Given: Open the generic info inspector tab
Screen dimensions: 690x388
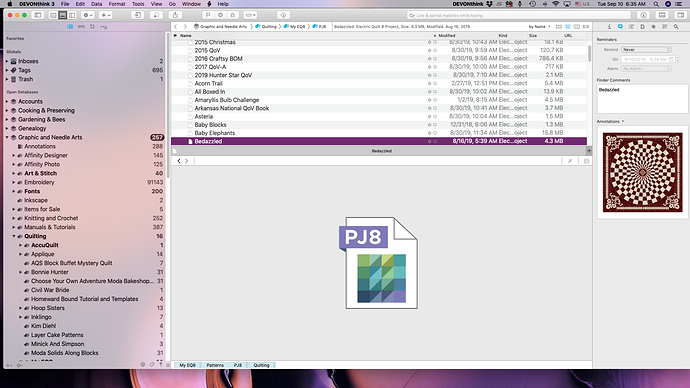Looking at the screenshot, I should click(609, 26).
